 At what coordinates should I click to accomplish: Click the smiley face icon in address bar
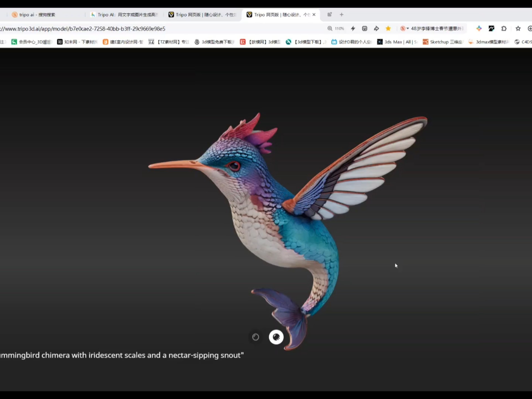point(365,29)
